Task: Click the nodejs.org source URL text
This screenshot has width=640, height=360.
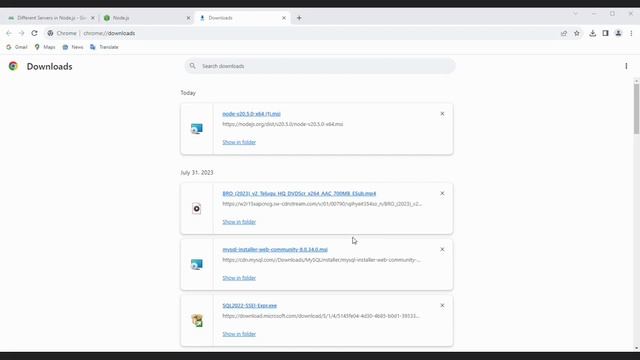Action: (x=282, y=124)
